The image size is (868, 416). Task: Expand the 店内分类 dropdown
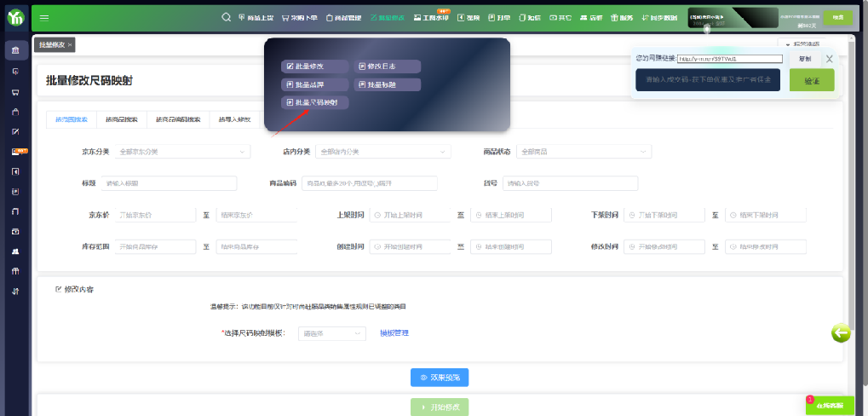tap(383, 152)
